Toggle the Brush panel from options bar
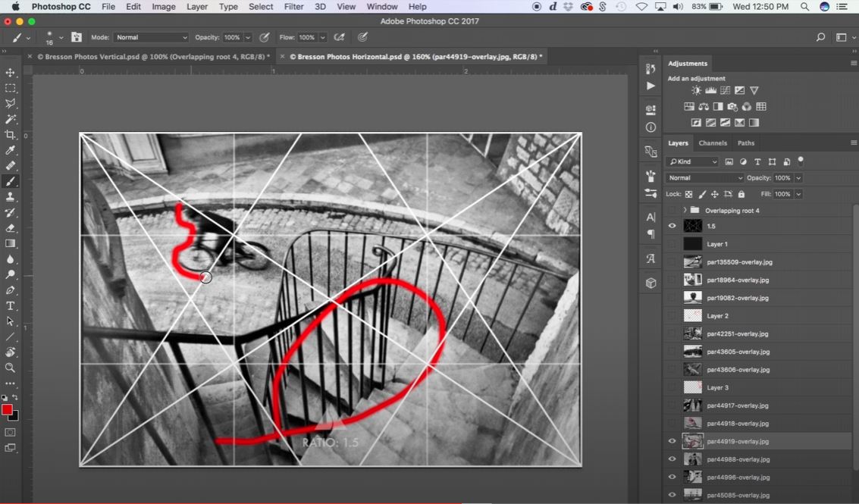Screen dimensions: 859x504 click(76, 37)
